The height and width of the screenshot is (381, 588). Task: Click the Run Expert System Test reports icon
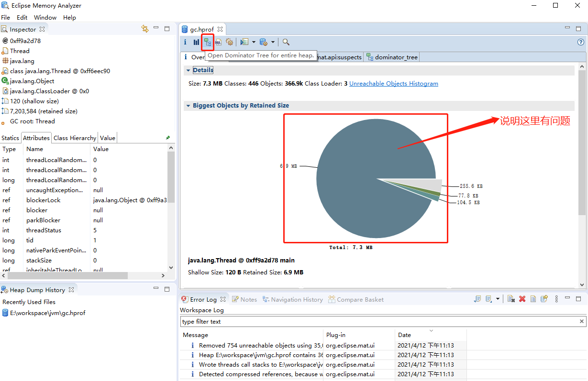point(244,42)
